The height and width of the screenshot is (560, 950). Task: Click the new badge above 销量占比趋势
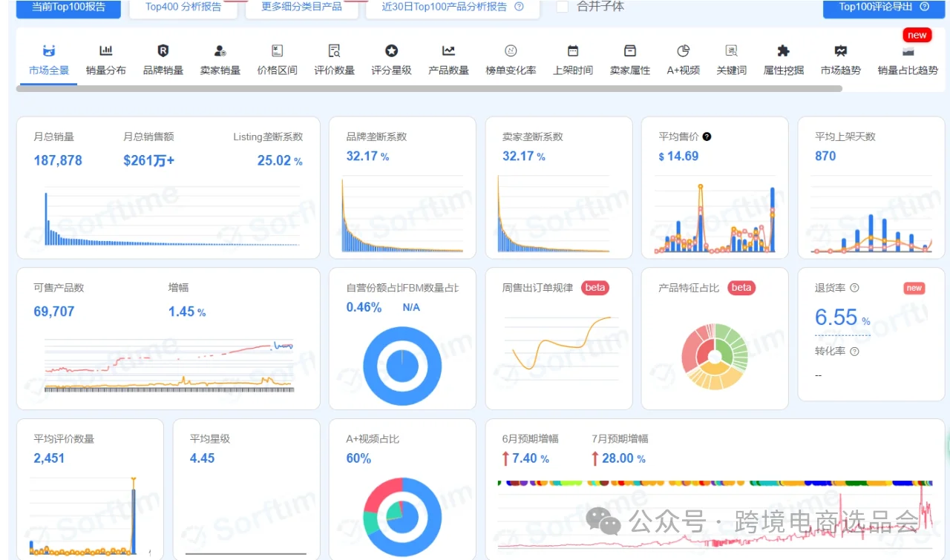click(917, 35)
